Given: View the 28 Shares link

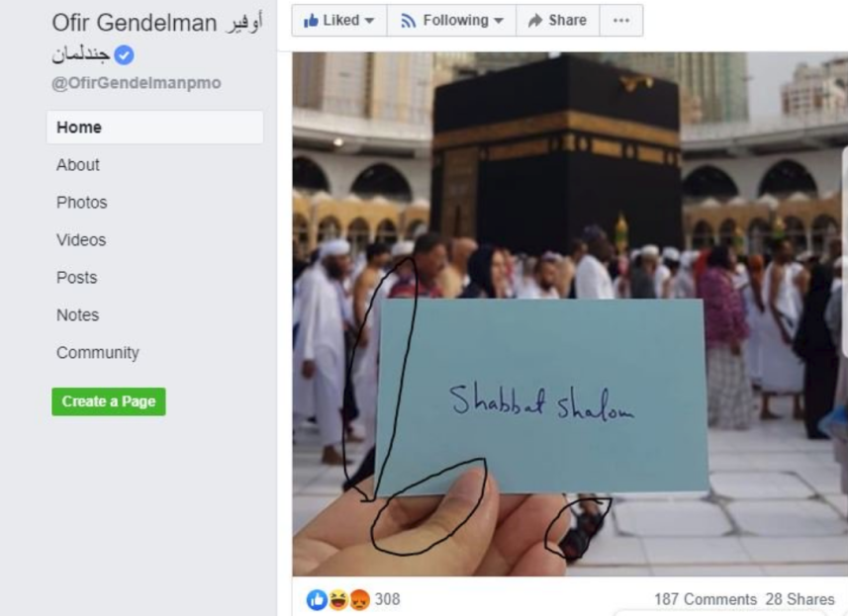Looking at the screenshot, I should (x=800, y=599).
